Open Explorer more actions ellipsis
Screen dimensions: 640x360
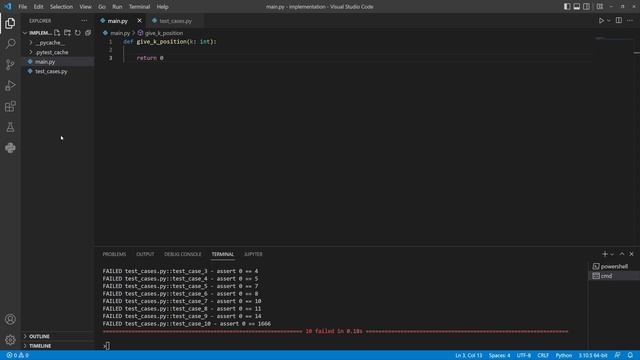[x=84, y=20]
